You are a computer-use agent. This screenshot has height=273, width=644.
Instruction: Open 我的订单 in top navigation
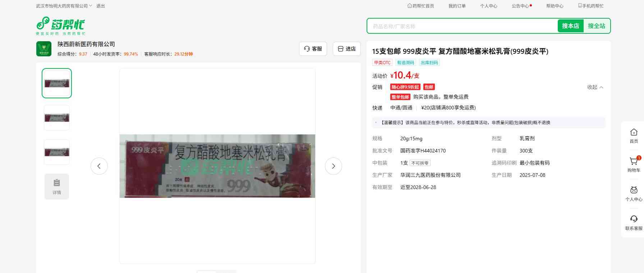[x=457, y=6]
